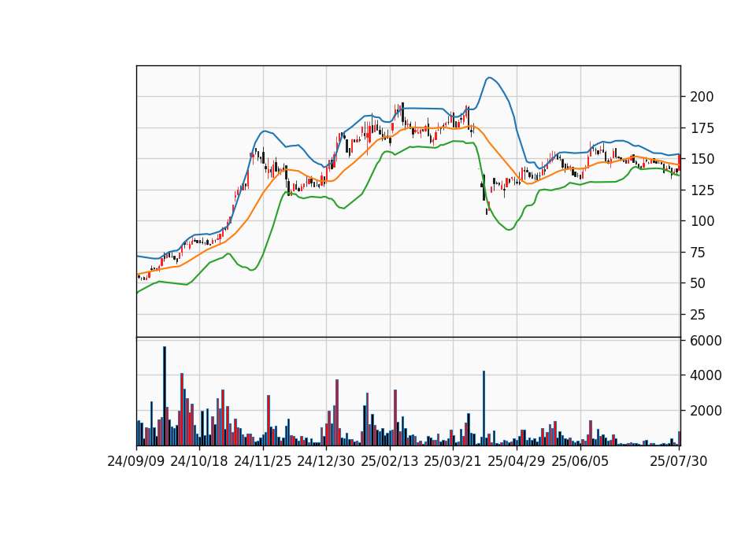Click the 200 price axis label

pyautogui.click(x=702, y=97)
